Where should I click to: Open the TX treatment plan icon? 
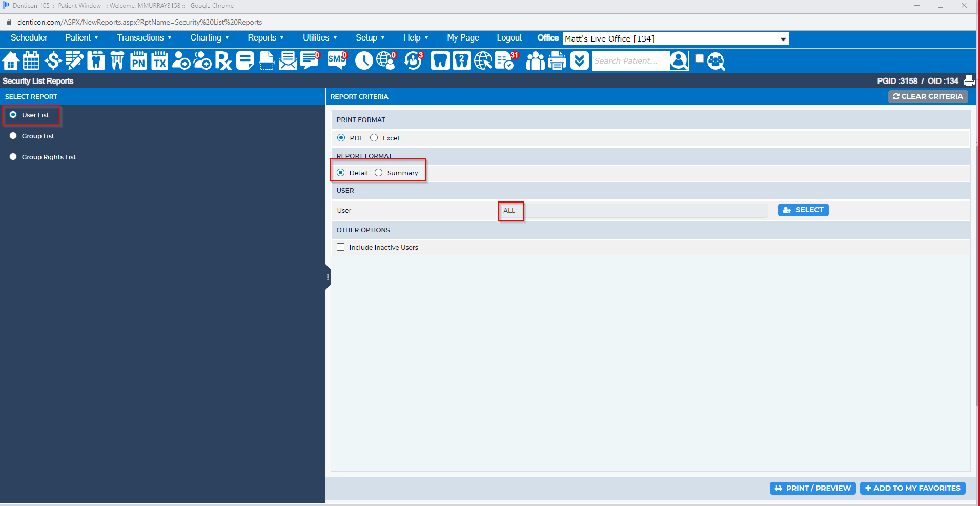(x=159, y=60)
